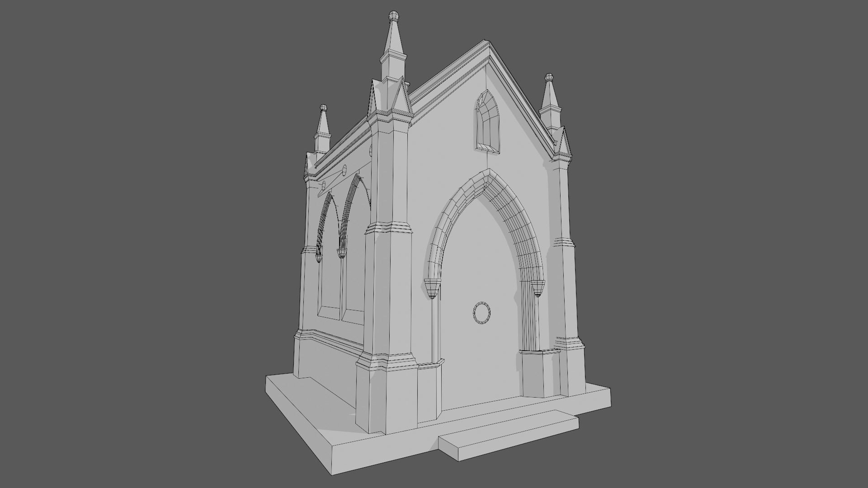Select the circular ornament on the side cornice
This screenshot has height=488, width=868.
344,170
